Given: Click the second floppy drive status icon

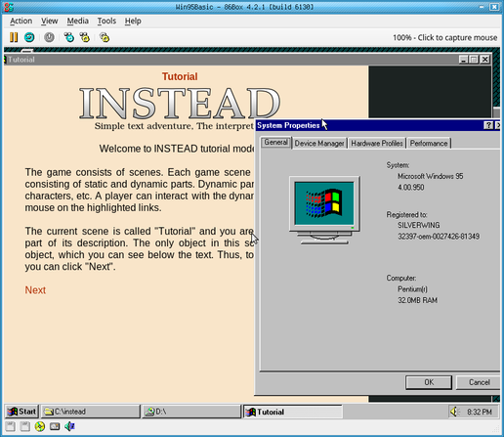Looking at the screenshot, I should (24, 426).
